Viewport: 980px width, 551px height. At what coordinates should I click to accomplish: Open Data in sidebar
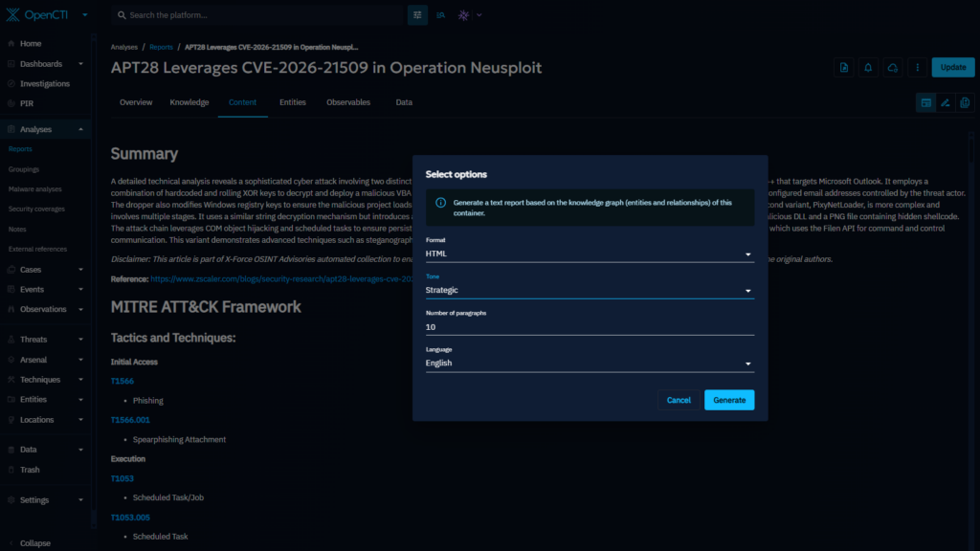click(28, 450)
